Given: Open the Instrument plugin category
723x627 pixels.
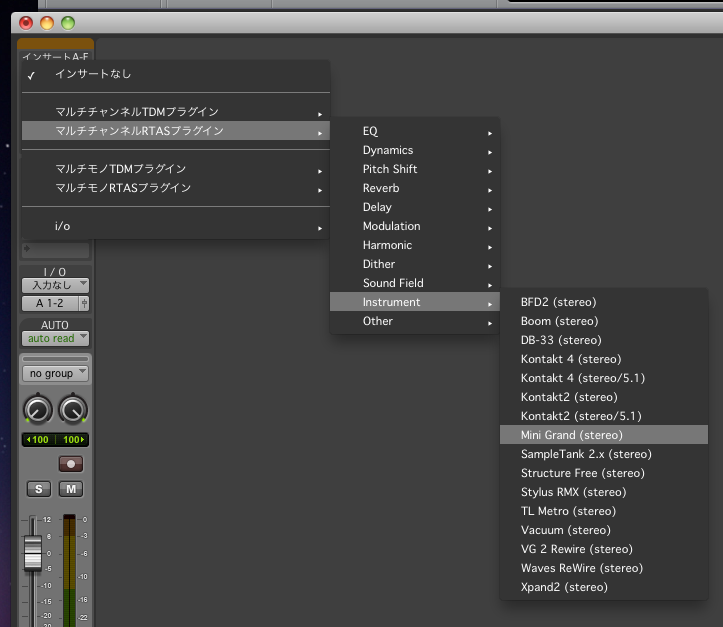Looking at the screenshot, I should (415, 302).
